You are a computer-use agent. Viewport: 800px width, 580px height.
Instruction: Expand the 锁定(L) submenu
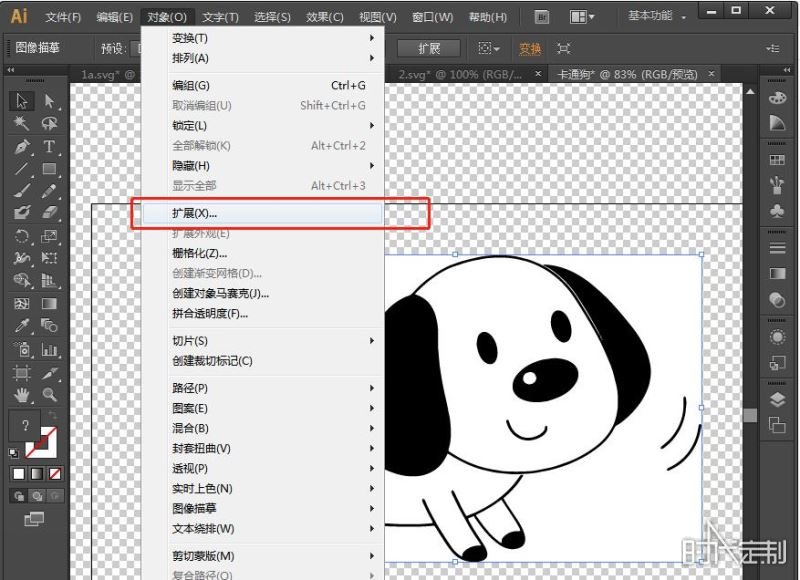[x=262, y=125]
